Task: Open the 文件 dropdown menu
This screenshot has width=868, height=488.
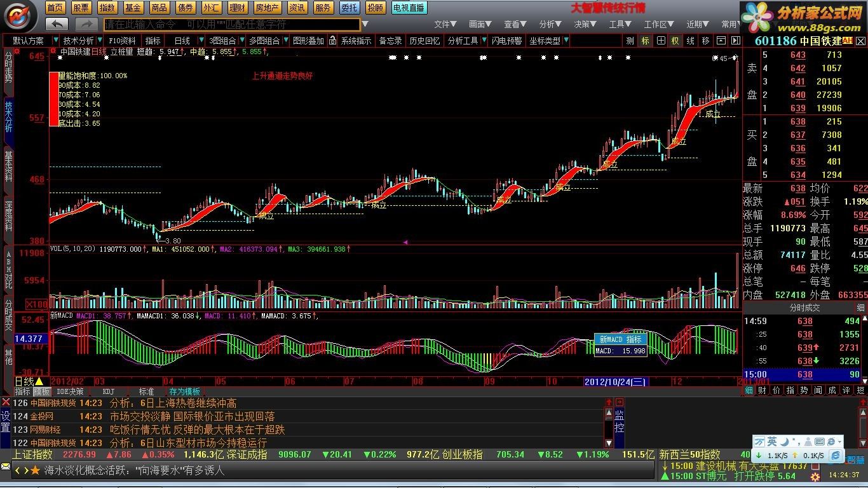Action: click(445, 24)
